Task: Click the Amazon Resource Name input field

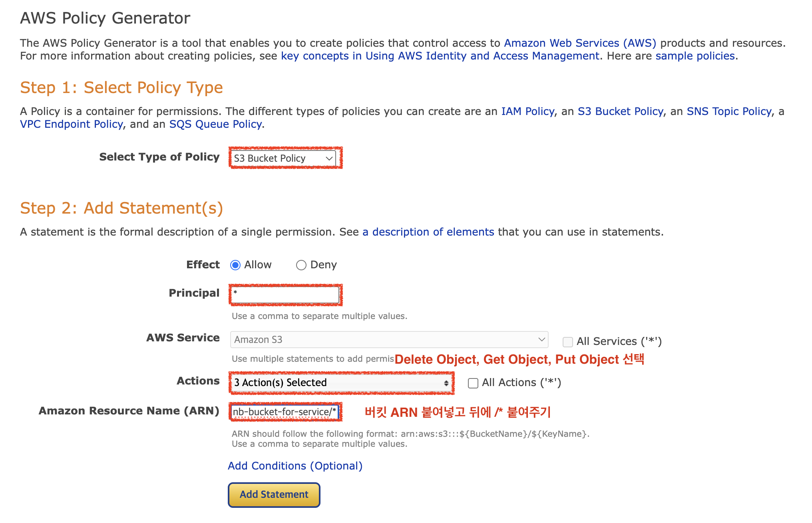Action: (x=285, y=412)
